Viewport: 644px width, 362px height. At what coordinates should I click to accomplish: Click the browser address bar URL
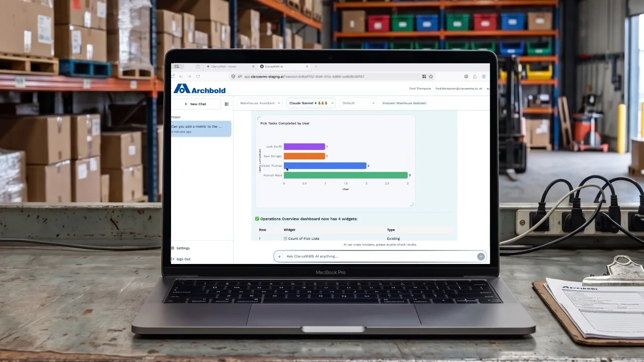(304, 76)
